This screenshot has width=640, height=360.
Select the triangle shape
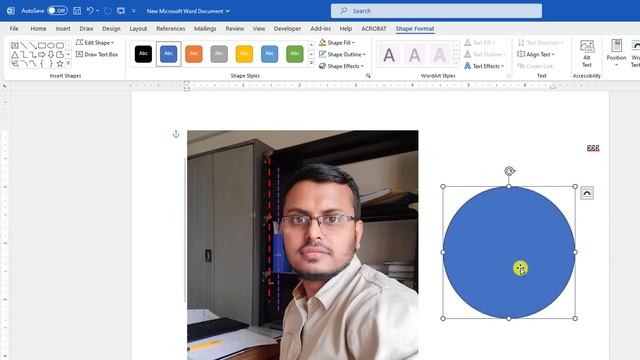pyautogui.click(x=15, y=54)
